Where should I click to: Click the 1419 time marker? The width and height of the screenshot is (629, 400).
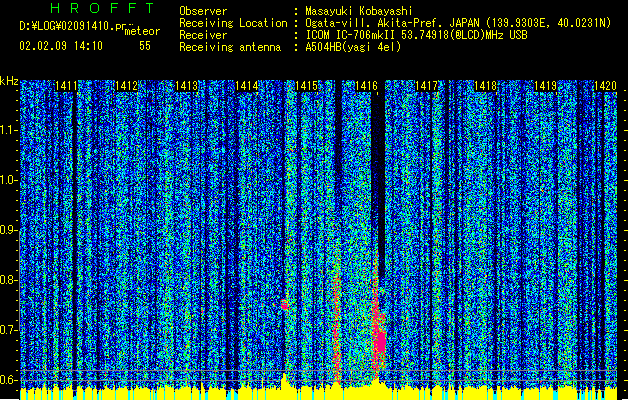(x=546, y=85)
